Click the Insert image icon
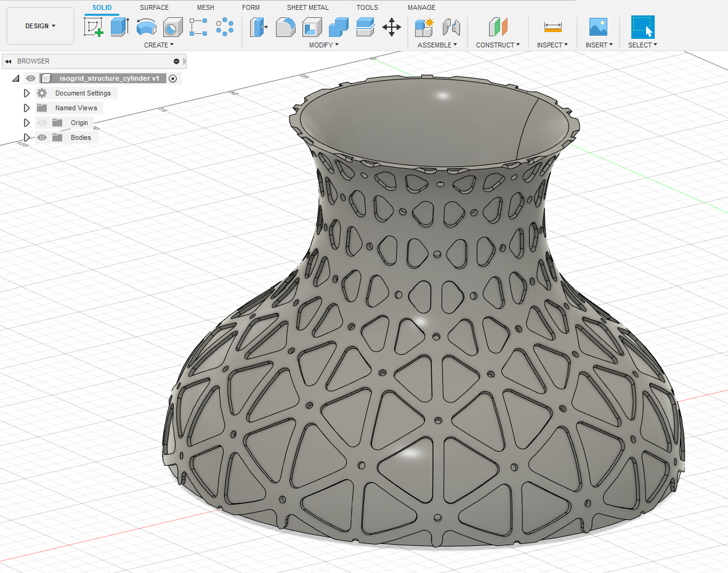 coord(599,27)
